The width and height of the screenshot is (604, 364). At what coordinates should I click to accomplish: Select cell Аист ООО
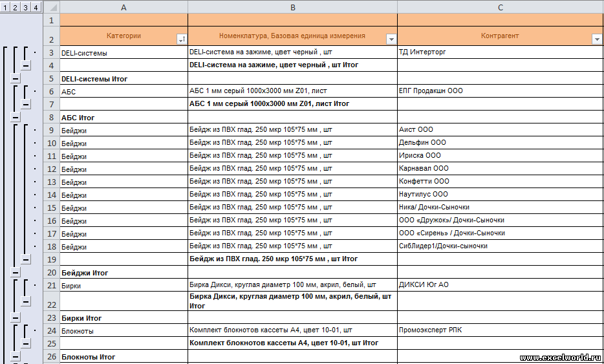pyautogui.click(x=501, y=130)
